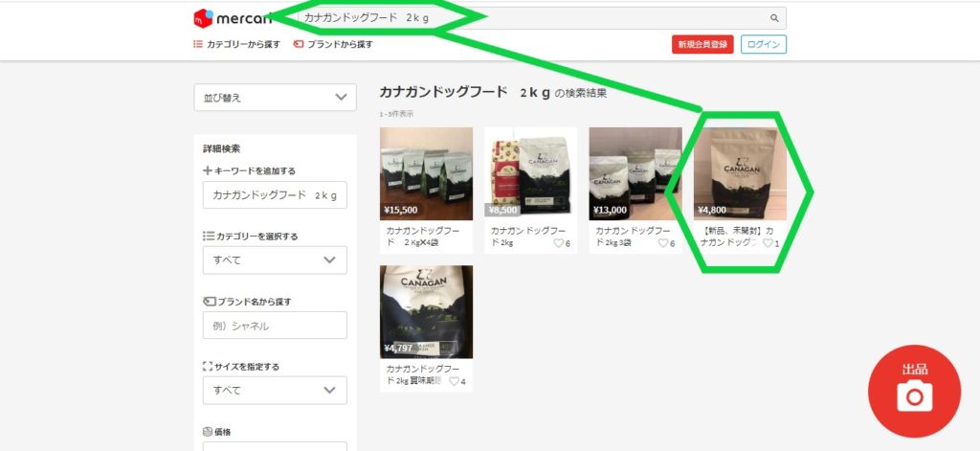Image resolution: width=980 pixels, height=451 pixels.
Task: Click the red camera 出品 button
Action: (914, 392)
